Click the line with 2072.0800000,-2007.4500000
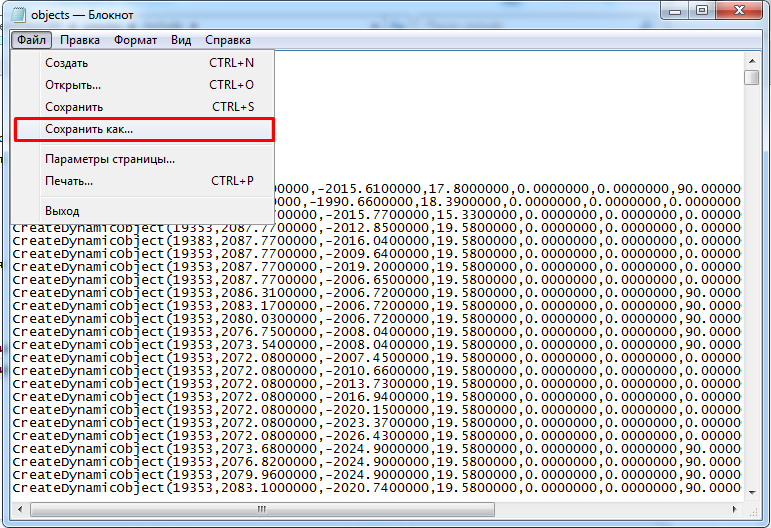This screenshot has width=771, height=528. [x=377, y=358]
